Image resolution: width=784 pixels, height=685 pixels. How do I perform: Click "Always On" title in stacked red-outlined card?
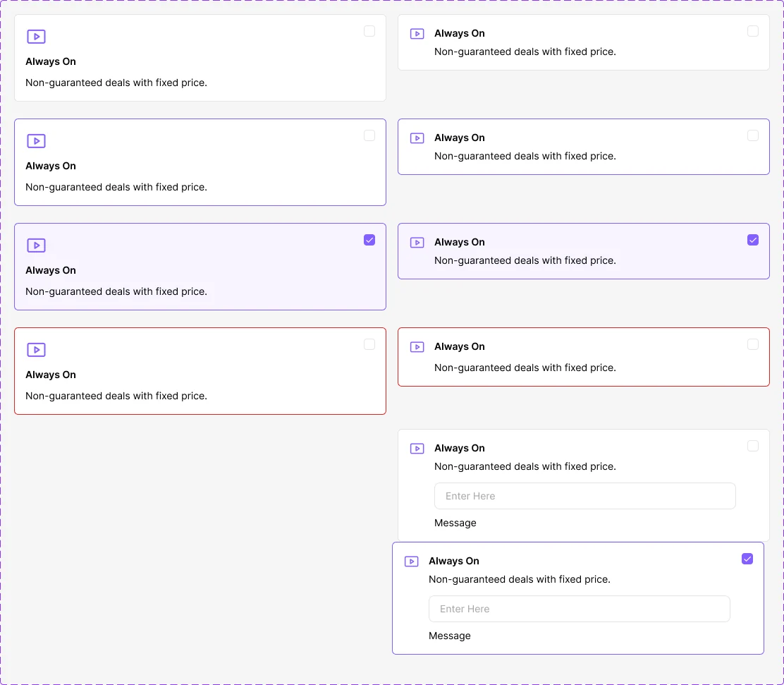coord(51,375)
